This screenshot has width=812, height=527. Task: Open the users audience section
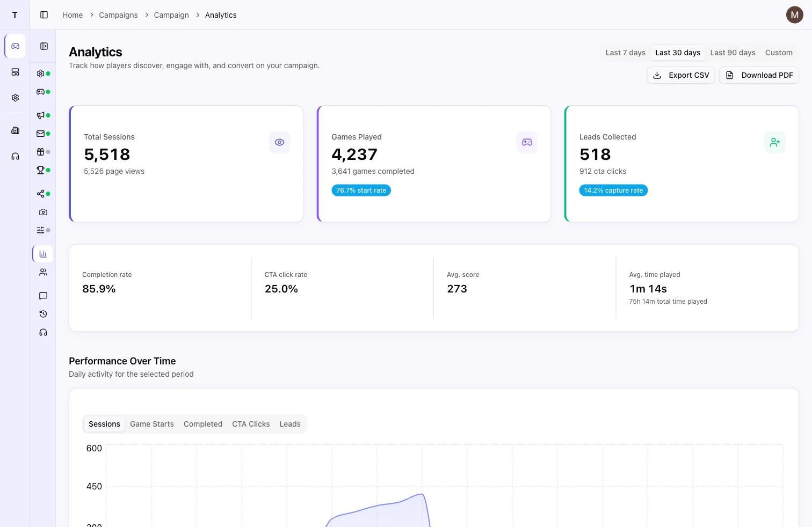click(x=42, y=272)
